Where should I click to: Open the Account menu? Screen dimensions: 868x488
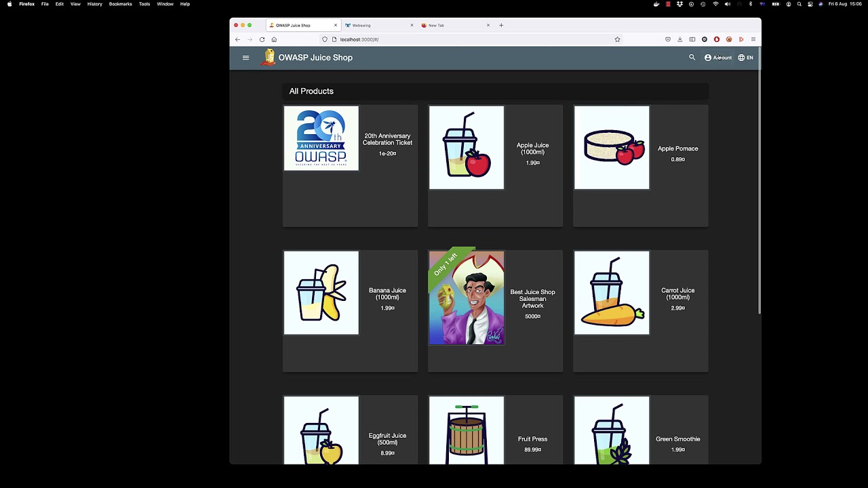(x=718, y=58)
